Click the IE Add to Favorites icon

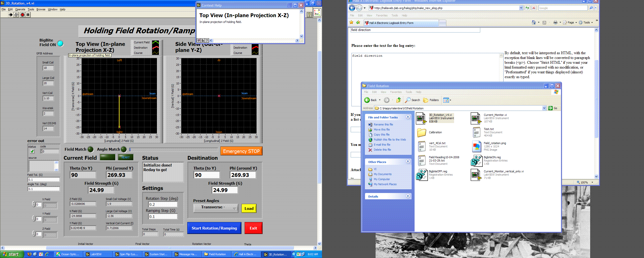pyautogui.click(x=358, y=22)
